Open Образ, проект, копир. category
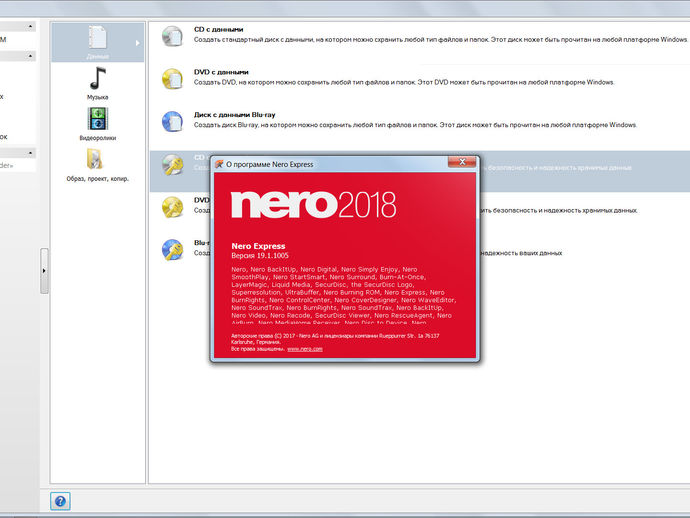690x518 pixels. (95, 159)
